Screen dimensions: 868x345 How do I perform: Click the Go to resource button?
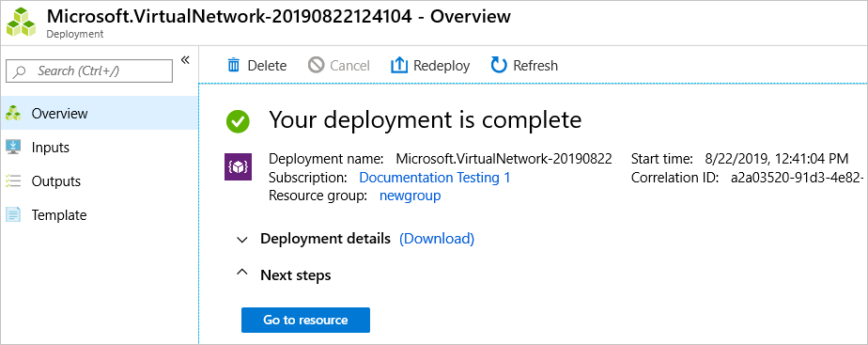(x=305, y=320)
